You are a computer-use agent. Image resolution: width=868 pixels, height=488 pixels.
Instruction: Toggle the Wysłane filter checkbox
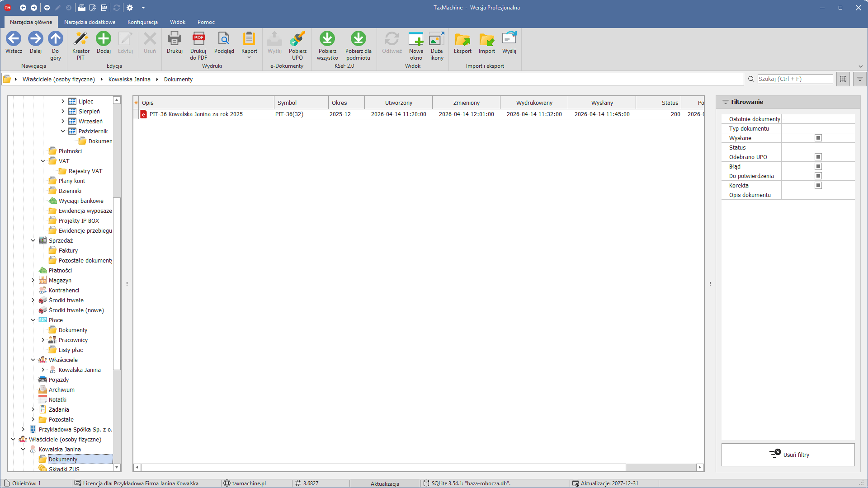tap(818, 138)
